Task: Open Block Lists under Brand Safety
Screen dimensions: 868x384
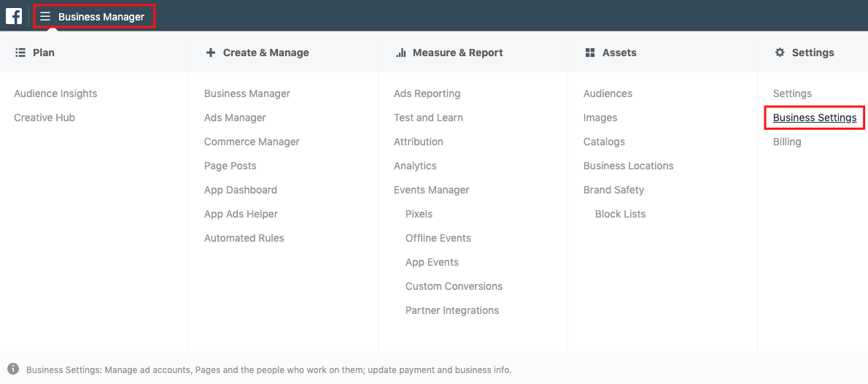Action: click(x=620, y=214)
